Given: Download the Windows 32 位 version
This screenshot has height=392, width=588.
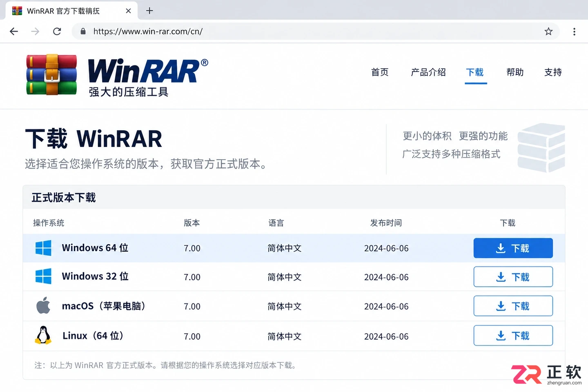Looking at the screenshot, I should pos(513,277).
